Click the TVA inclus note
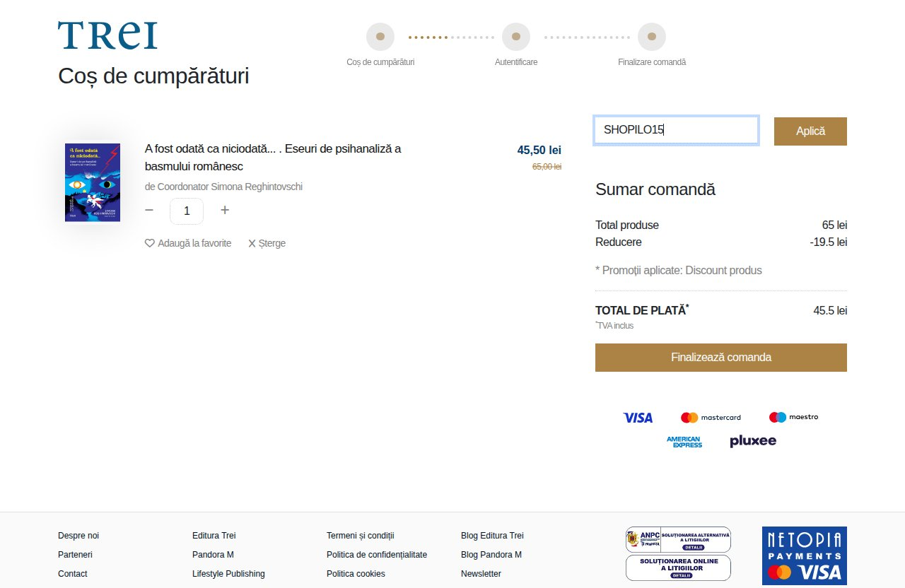The image size is (905, 588). tap(614, 326)
